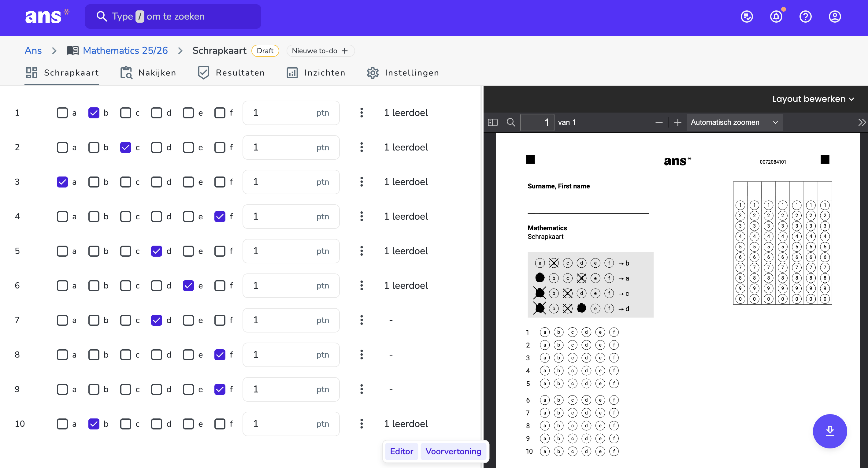Open the Automatisch zoomen dropdown
The image size is (868, 468).
click(735, 122)
